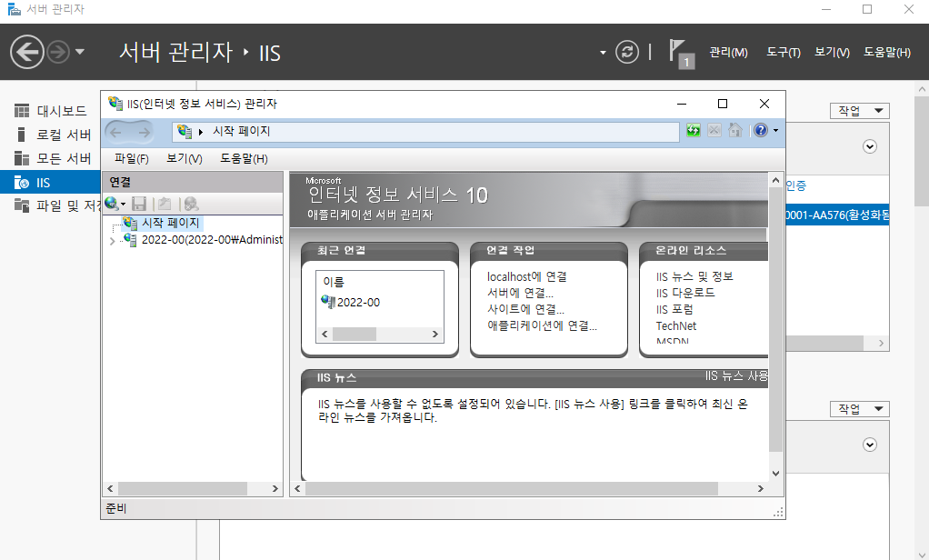The height and width of the screenshot is (560, 929).
Task: Click the 사이트에 연결... link
Action: pyautogui.click(x=525, y=309)
